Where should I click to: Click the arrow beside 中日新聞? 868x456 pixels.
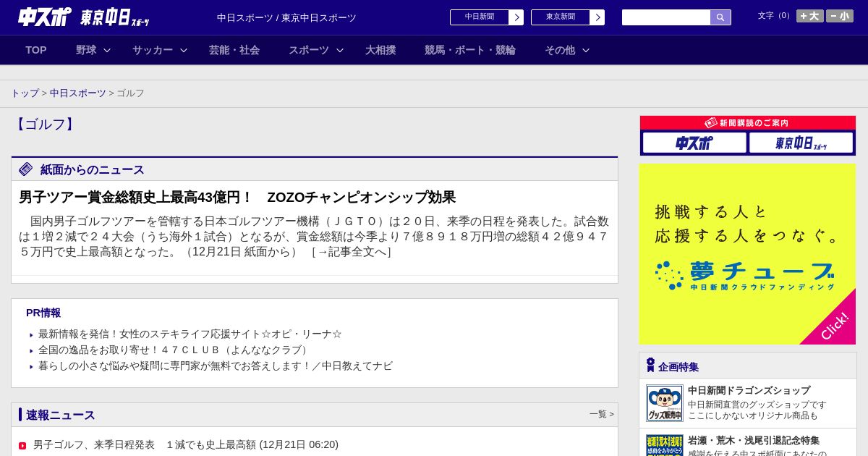point(516,17)
